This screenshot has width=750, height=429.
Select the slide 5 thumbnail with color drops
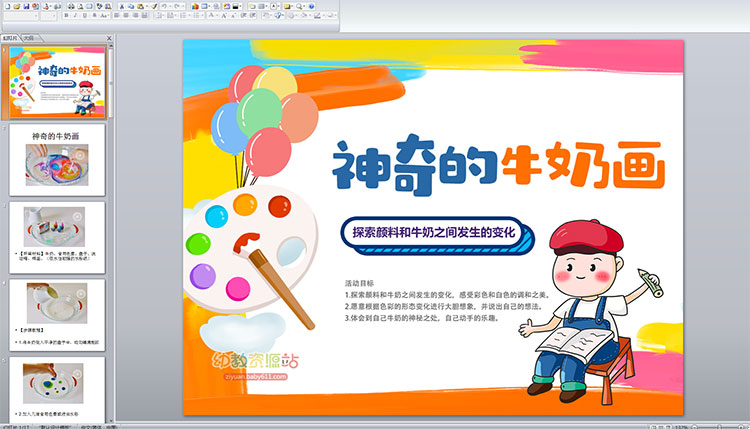tap(57, 389)
